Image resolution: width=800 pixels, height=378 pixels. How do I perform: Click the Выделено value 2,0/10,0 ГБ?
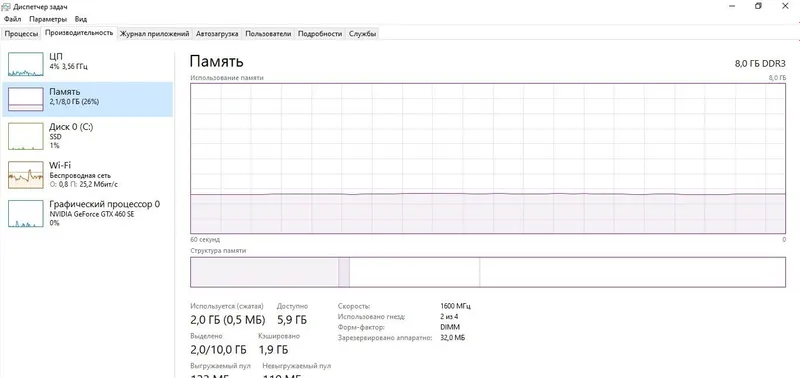point(218,350)
